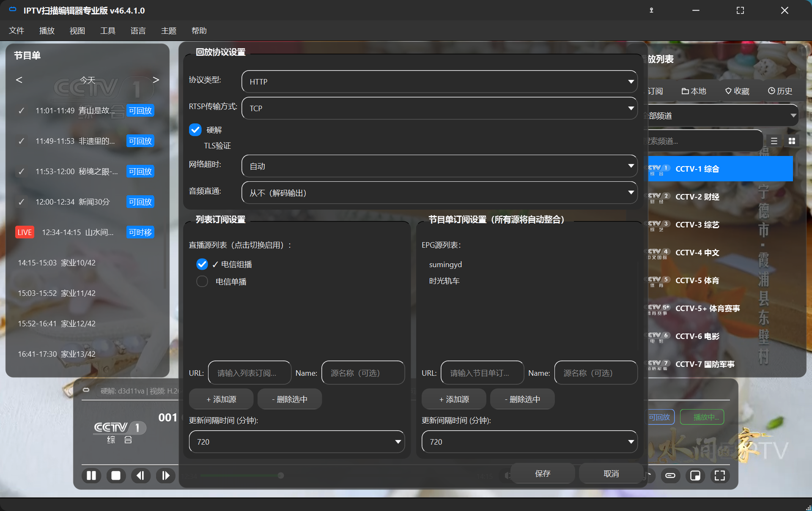The height and width of the screenshot is (511, 812).
Task: Open the RTSP传输方式 TCP dropdown
Action: click(439, 108)
